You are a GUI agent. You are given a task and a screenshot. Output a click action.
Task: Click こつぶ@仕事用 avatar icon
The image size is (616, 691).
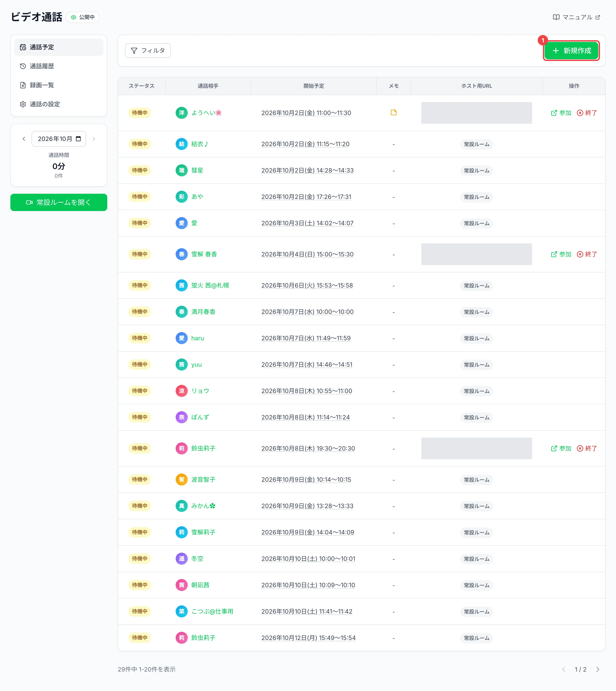pyautogui.click(x=182, y=612)
